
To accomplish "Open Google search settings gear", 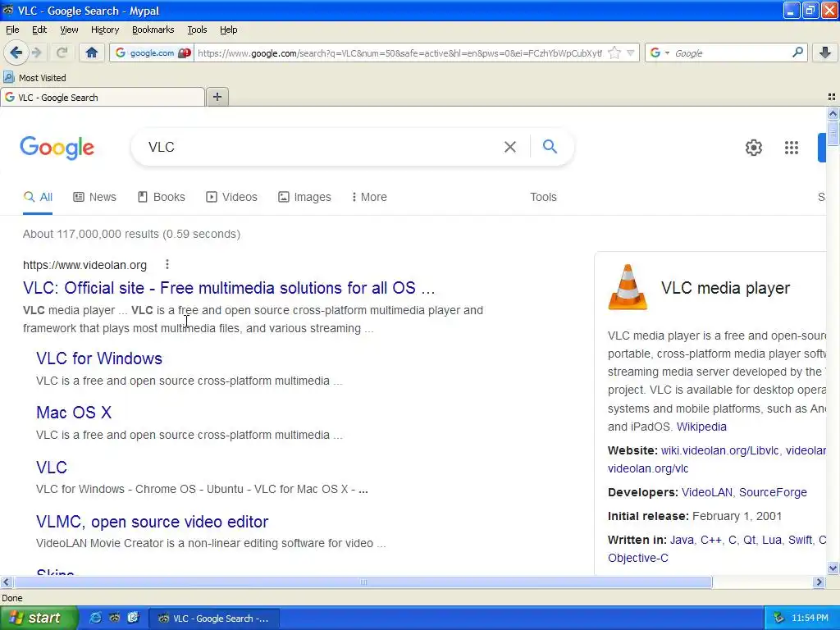I will (754, 148).
